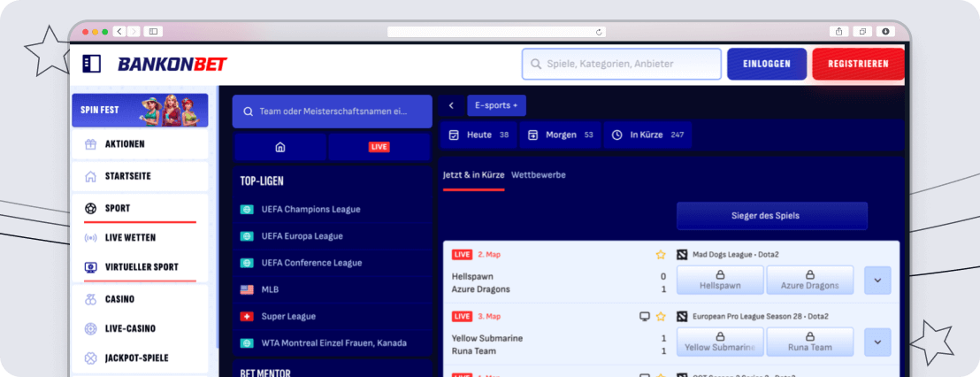Click the browser page reload icon
The height and width of the screenshot is (377, 980).
[599, 32]
